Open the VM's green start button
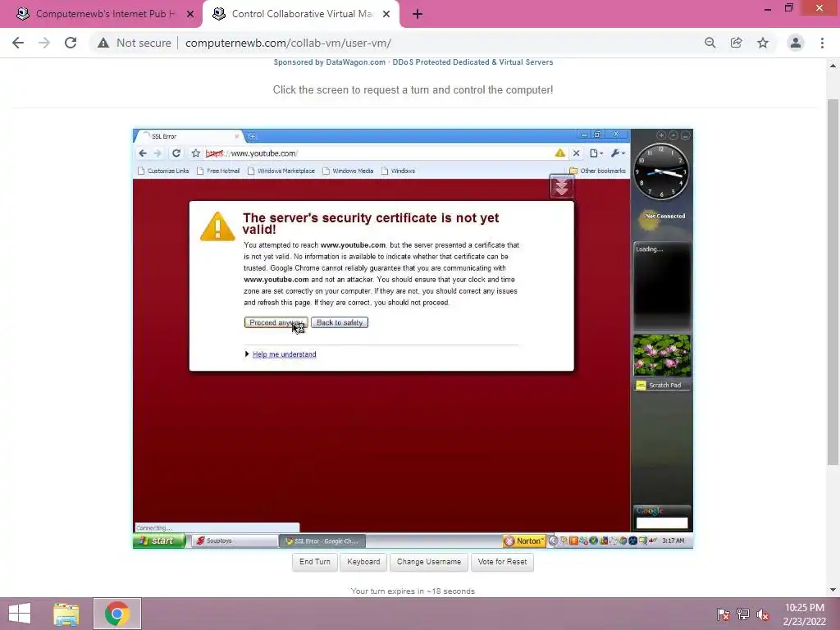Image resolution: width=840 pixels, height=630 pixels. [160, 541]
